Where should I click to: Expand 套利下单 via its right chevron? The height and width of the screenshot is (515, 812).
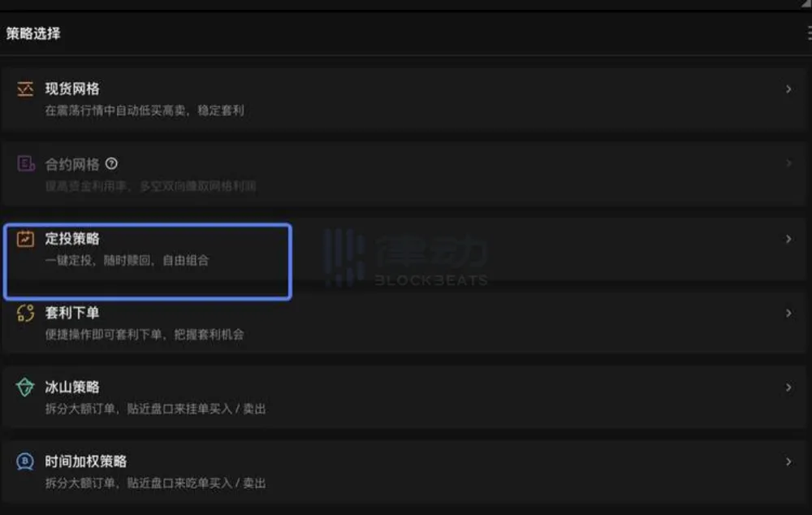coord(788,313)
